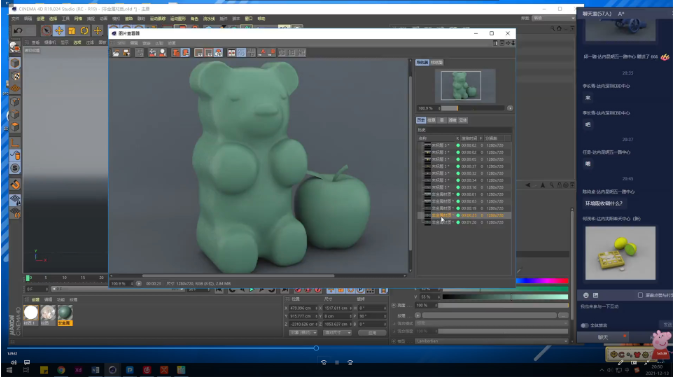
Task: Select the Rotate tool
Action: tap(85, 30)
